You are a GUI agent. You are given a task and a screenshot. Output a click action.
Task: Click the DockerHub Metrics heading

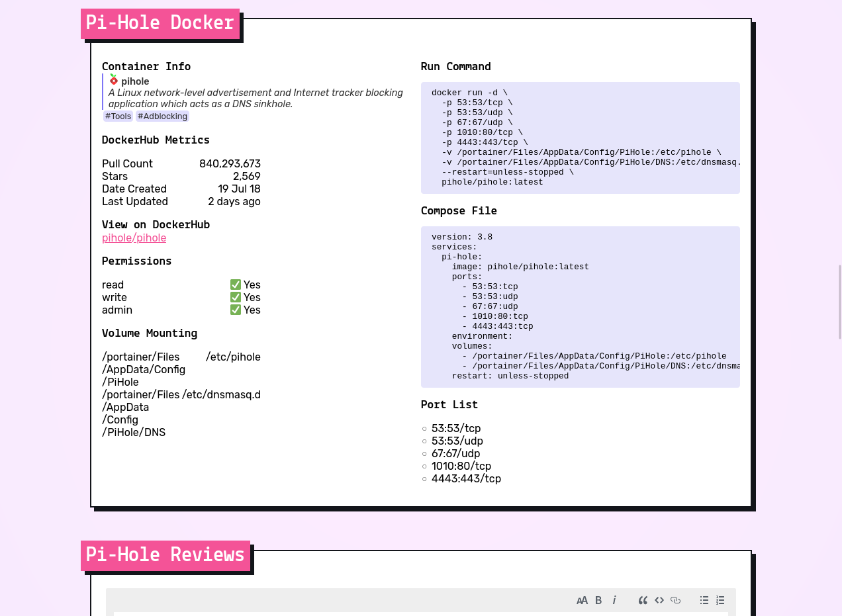click(x=156, y=140)
